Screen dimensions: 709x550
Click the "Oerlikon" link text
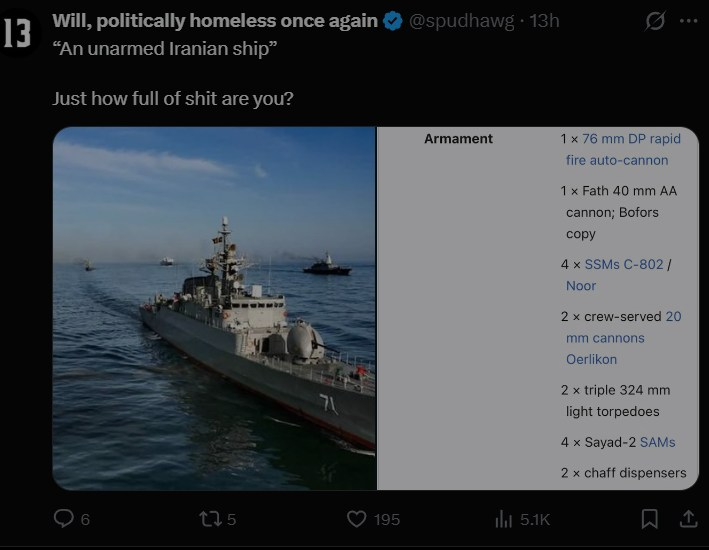[591, 359]
